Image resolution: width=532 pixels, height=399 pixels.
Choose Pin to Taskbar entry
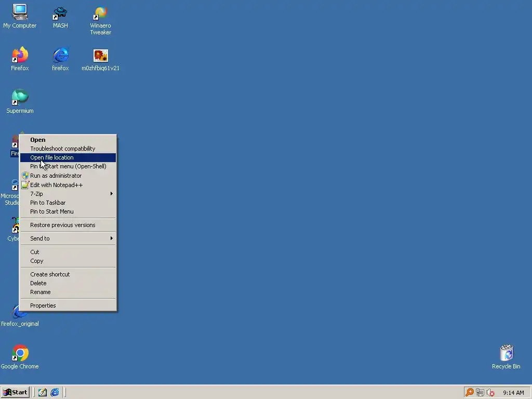(x=68, y=203)
